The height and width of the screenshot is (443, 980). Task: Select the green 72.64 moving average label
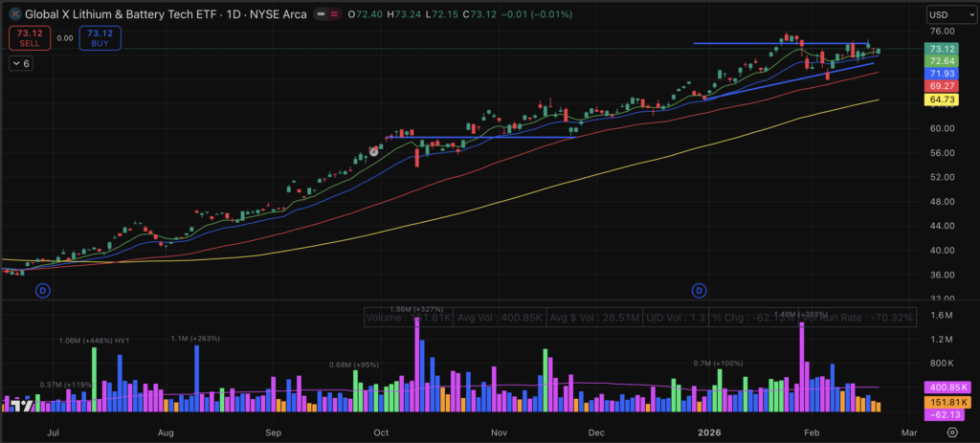pos(943,61)
